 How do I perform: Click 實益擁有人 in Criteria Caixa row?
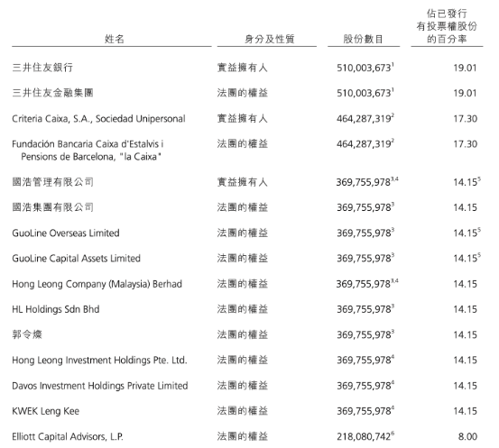tap(243, 118)
